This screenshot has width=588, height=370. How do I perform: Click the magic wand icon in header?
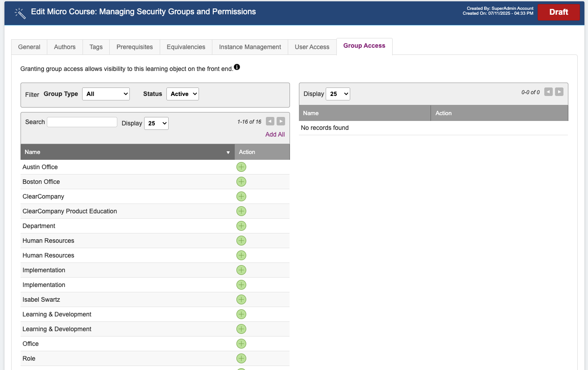point(20,13)
